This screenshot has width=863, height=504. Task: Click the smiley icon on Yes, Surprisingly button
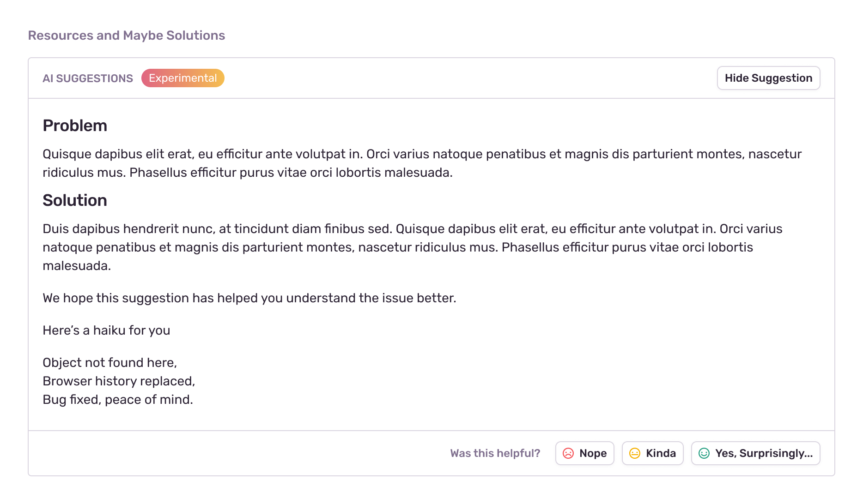pos(704,453)
